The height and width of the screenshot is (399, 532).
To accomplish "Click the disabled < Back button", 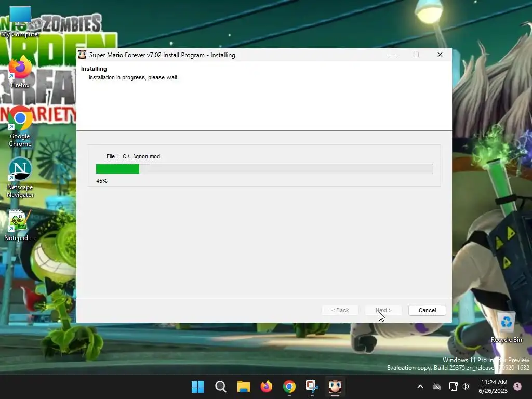I will (340, 310).
